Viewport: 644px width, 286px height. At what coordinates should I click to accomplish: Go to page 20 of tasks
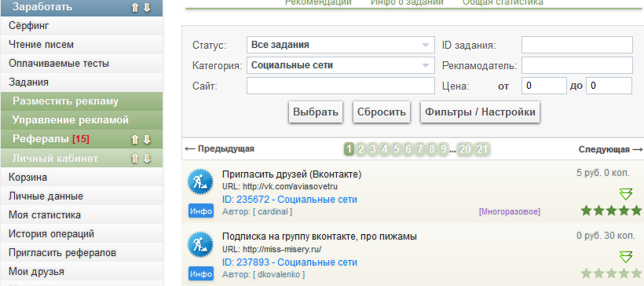pos(465,149)
